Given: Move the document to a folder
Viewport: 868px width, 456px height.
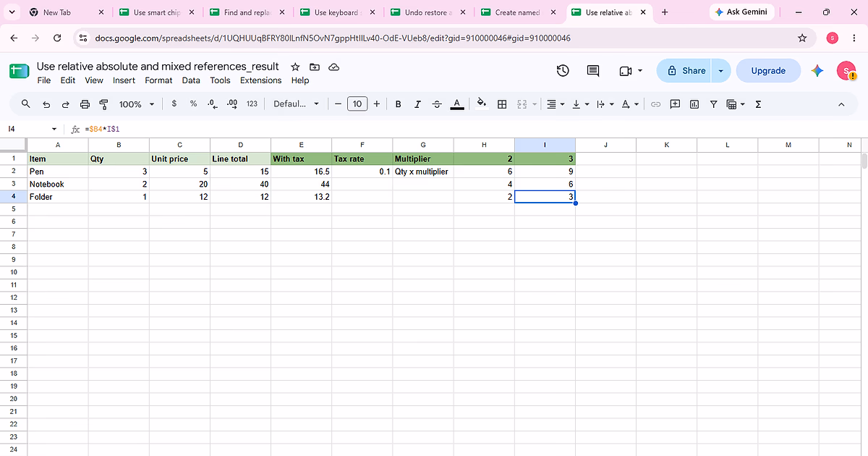Looking at the screenshot, I should 315,67.
